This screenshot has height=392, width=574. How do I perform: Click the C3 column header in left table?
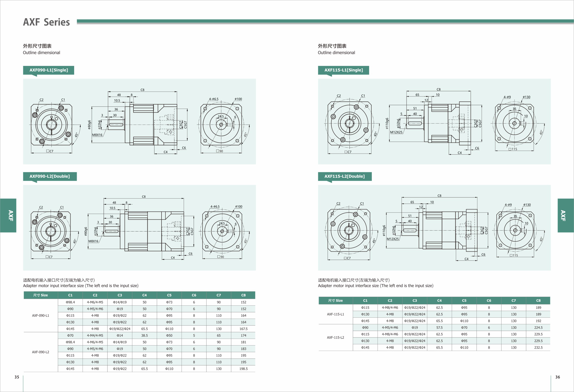(120, 295)
